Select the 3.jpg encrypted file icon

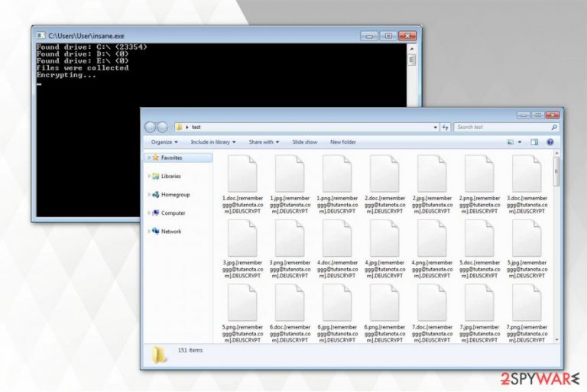point(242,238)
